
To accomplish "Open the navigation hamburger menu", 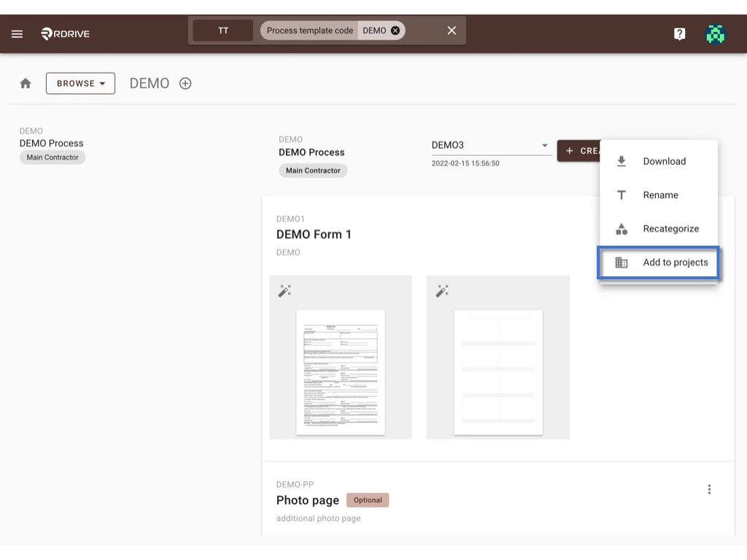I will coord(17,33).
